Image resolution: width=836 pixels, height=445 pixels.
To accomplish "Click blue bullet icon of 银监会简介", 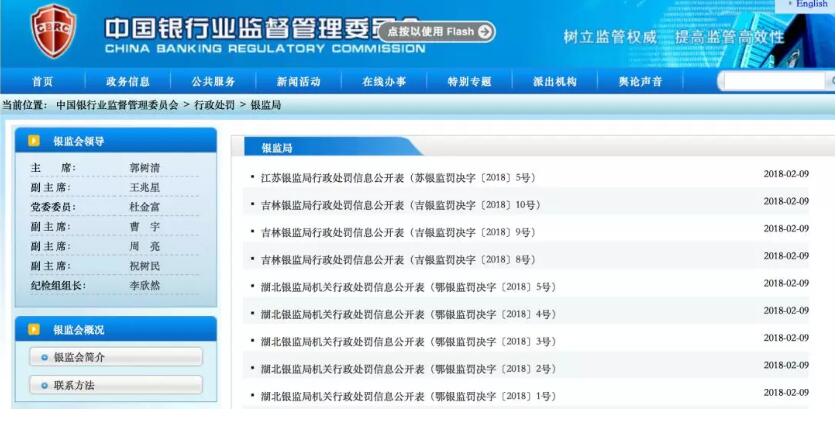I will [44, 357].
